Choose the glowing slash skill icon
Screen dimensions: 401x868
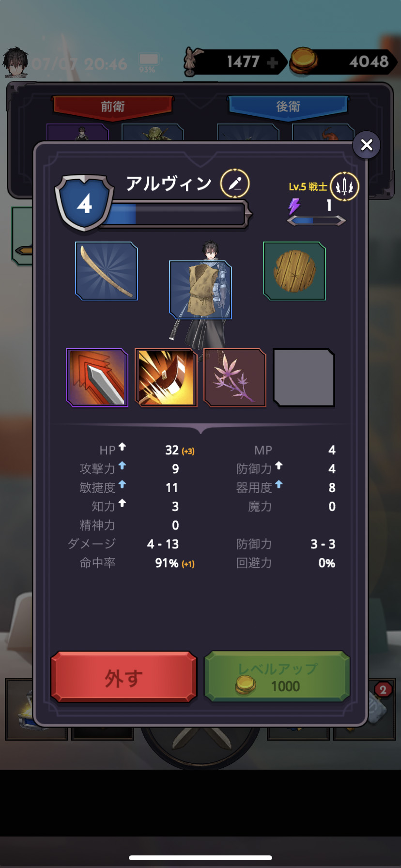[x=166, y=377]
